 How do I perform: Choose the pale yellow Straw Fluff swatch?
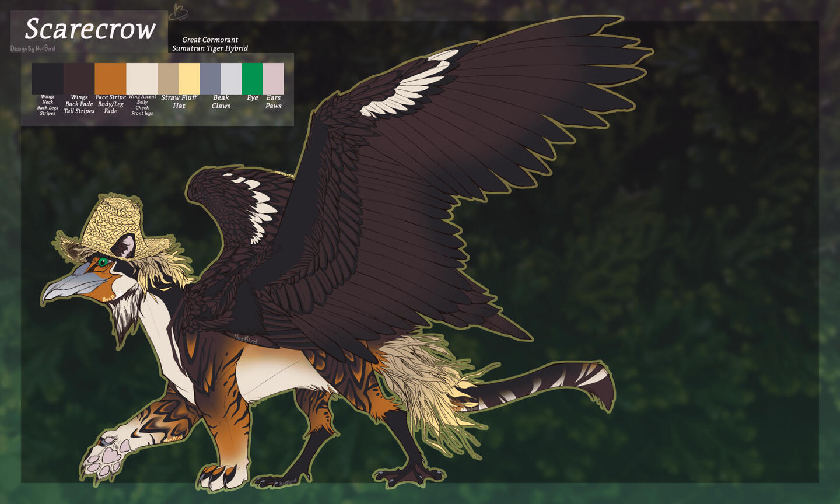pos(189,78)
